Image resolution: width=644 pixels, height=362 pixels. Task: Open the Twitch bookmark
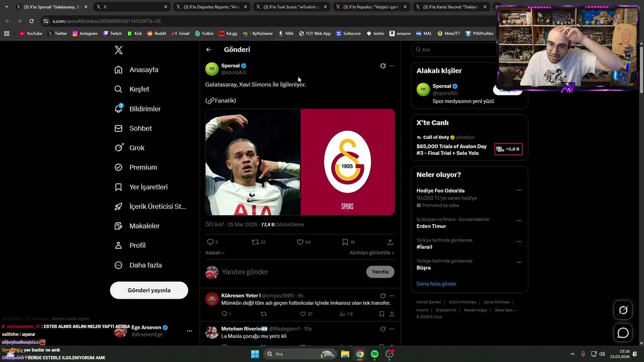tap(112, 33)
